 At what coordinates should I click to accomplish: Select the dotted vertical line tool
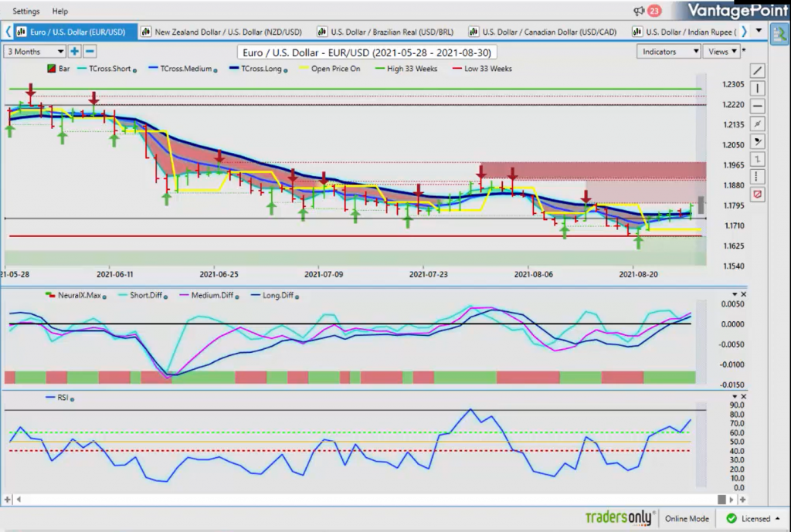(757, 177)
